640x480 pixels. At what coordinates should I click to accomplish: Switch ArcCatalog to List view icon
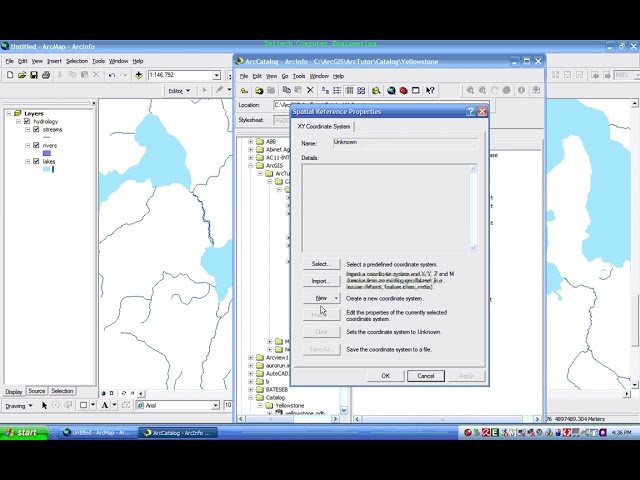point(337,91)
